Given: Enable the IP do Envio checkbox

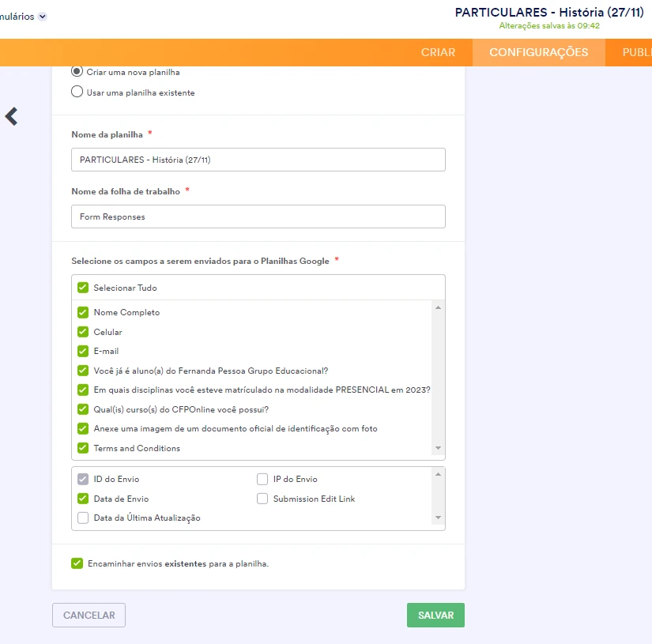Looking at the screenshot, I should tap(262, 479).
